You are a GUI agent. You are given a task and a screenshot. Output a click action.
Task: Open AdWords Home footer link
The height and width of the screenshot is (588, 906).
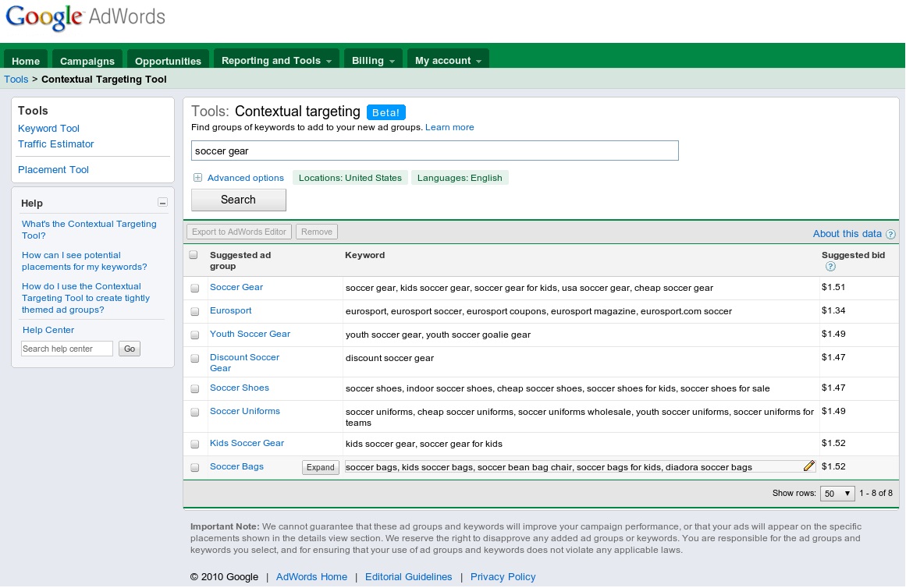coord(311,576)
